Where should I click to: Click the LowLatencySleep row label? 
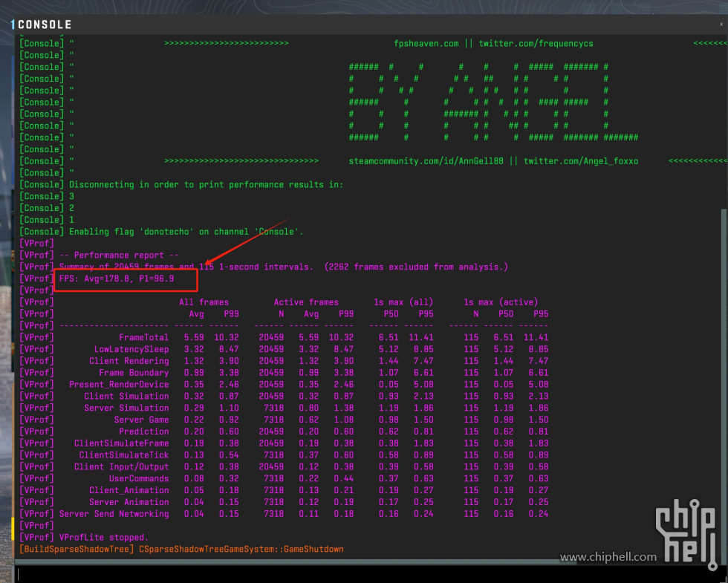(x=131, y=349)
